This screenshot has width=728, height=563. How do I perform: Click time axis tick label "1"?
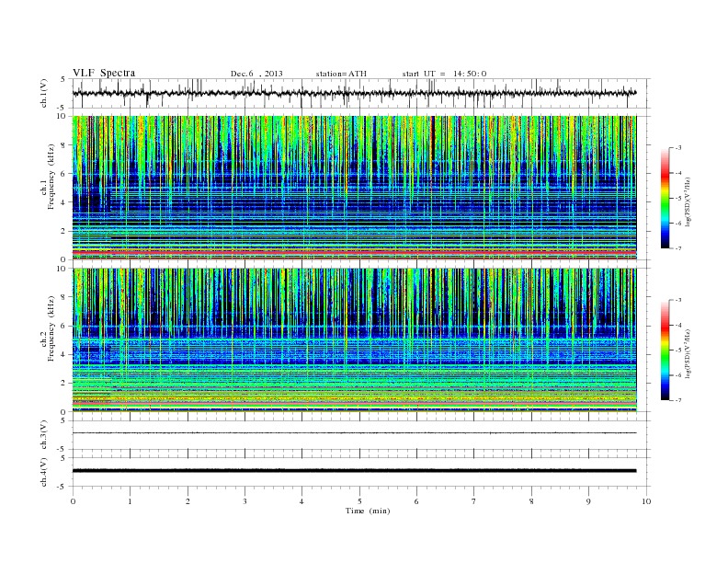point(130,501)
